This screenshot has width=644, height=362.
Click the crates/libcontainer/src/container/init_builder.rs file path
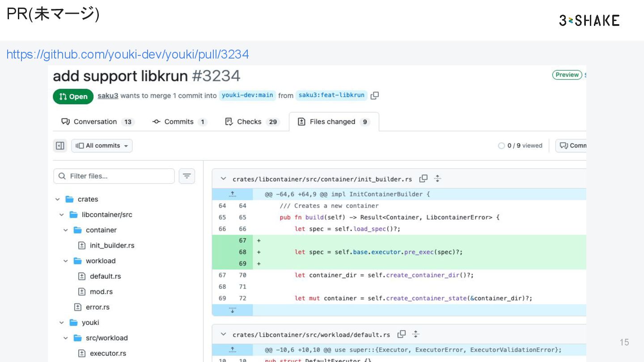click(322, 179)
